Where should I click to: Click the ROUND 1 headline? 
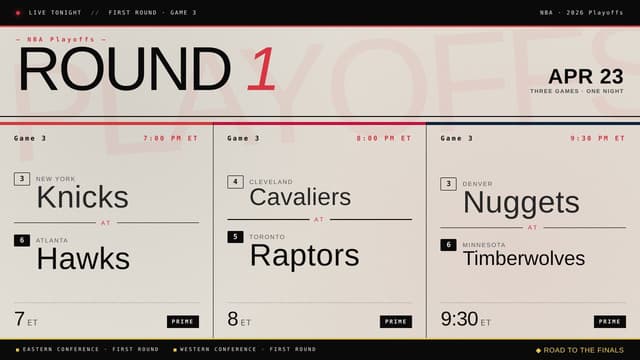[x=148, y=69]
